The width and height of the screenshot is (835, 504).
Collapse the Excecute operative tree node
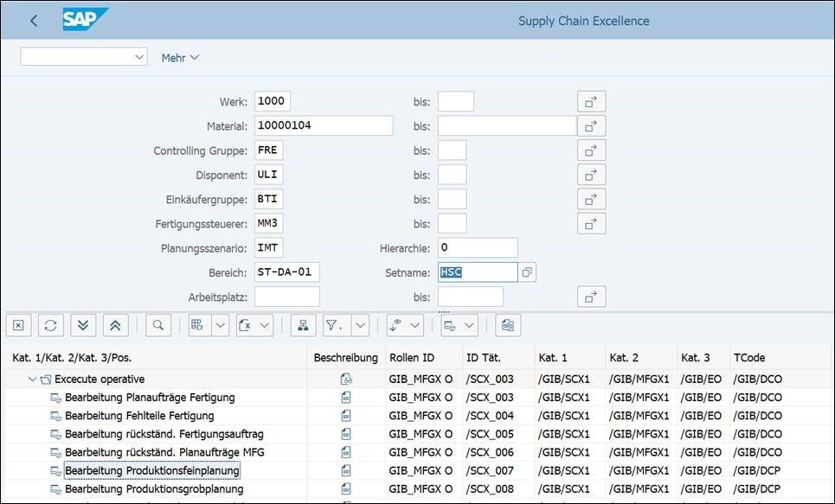pyautogui.click(x=33, y=379)
